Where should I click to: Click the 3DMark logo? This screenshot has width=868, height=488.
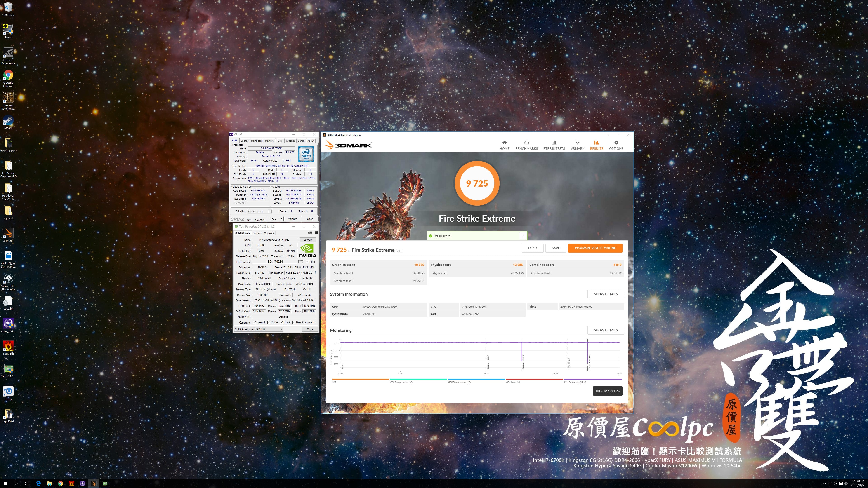click(x=348, y=145)
